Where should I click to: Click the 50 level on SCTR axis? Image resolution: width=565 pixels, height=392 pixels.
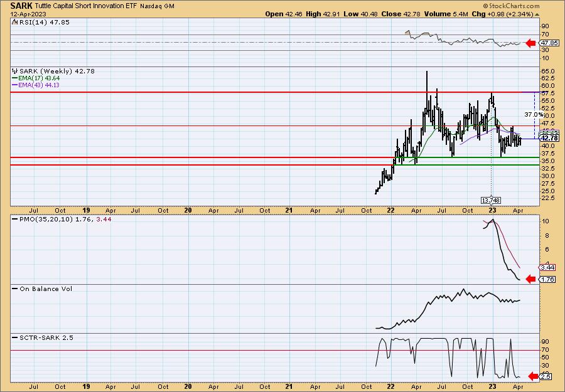click(546, 358)
